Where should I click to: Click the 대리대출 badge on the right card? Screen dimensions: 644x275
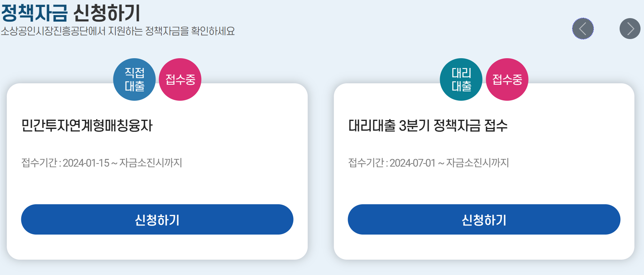[x=461, y=79]
